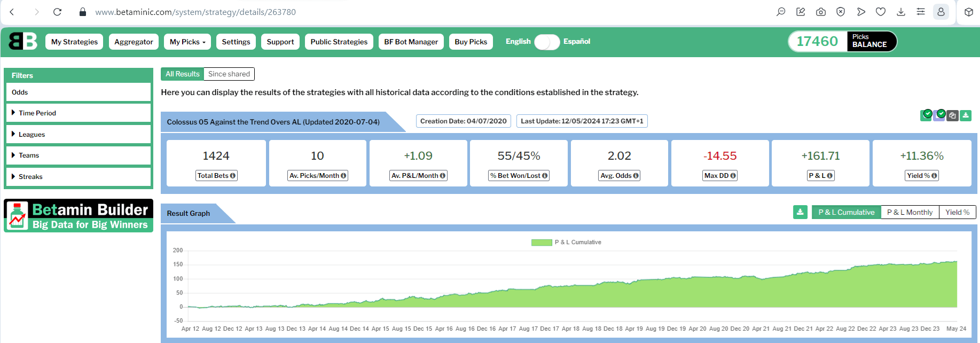Click the info icon next to Max DD

(733, 176)
